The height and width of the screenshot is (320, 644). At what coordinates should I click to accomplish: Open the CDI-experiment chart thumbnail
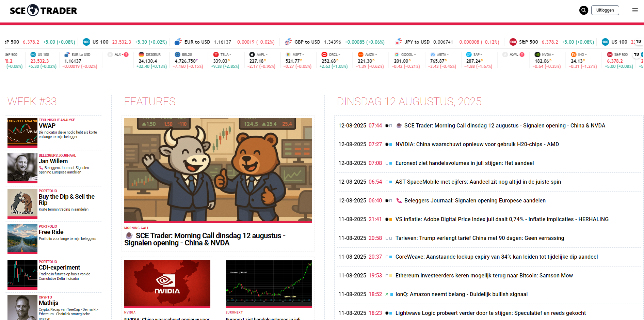(22, 275)
